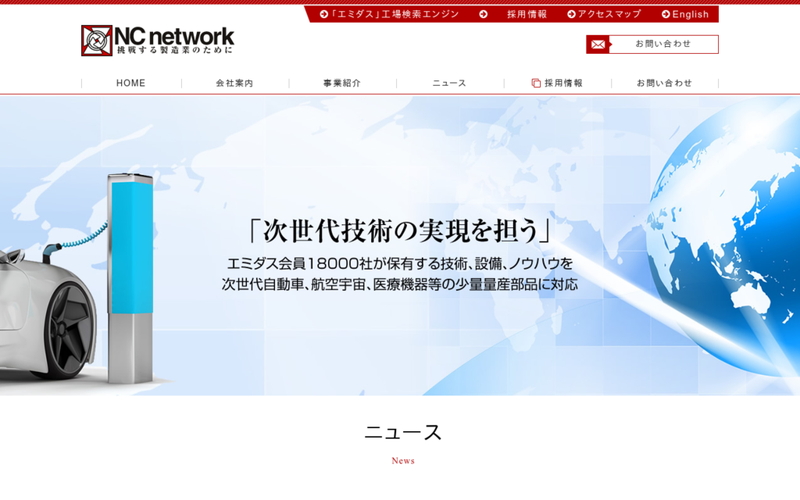
Task: Open ニュース from the main menu
Action: point(449,83)
